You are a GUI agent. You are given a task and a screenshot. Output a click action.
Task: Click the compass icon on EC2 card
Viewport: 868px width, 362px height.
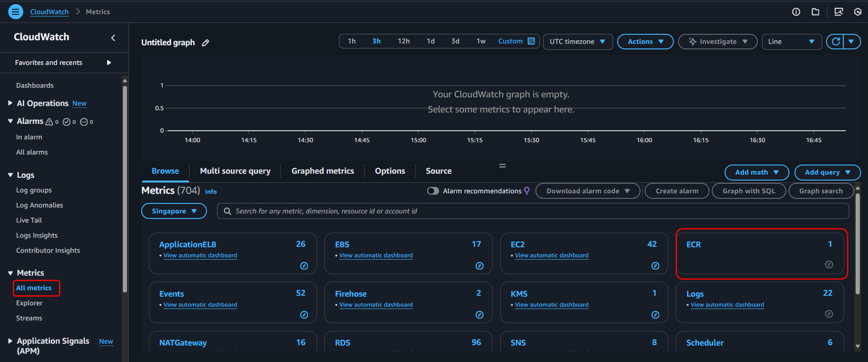pyautogui.click(x=655, y=266)
